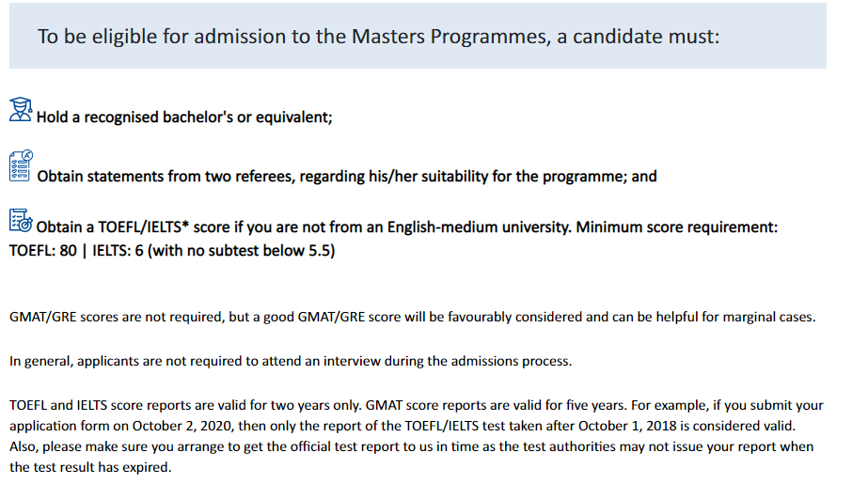Click the score reports validity paragraph
Viewport: 868px width, 484px height.
point(417,436)
